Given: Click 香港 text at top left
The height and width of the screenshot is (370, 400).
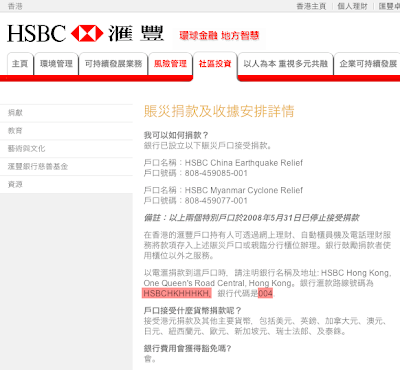Looking at the screenshot, I should tap(15, 6).
